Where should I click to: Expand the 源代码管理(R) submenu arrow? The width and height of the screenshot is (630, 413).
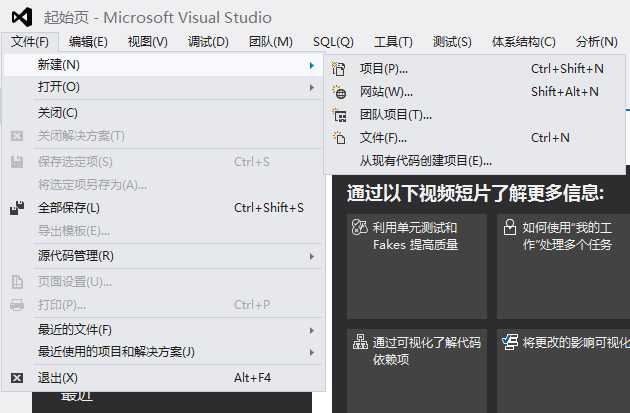312,256
